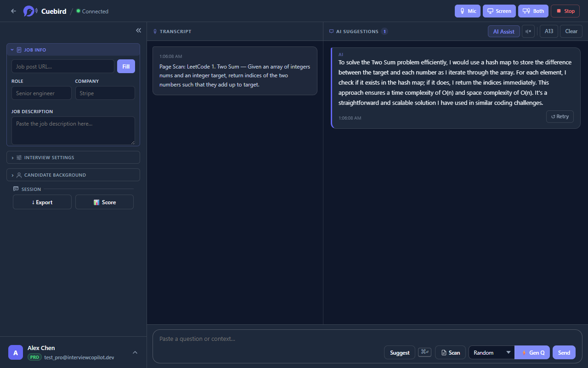Image resolution: width=588 pixels, height=368 pixels.
Task: Click the AI suggestion answer text
Action: [455, 82]
